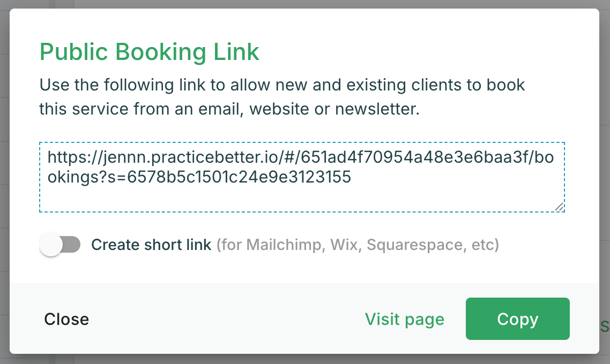The height and width of the screenshot is (364, 610).
Task: Click the "Create short link" label text
Action: coord(151,245)
